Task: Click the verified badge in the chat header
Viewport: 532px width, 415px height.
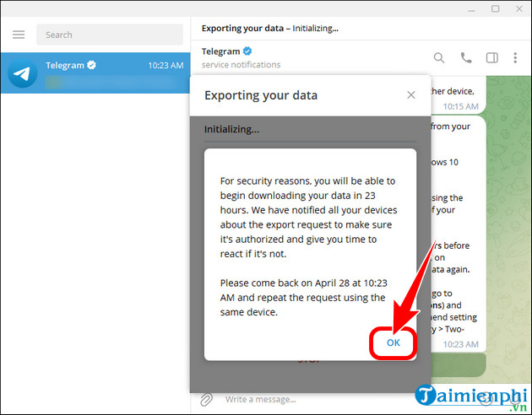Action: tap(248, 51)
